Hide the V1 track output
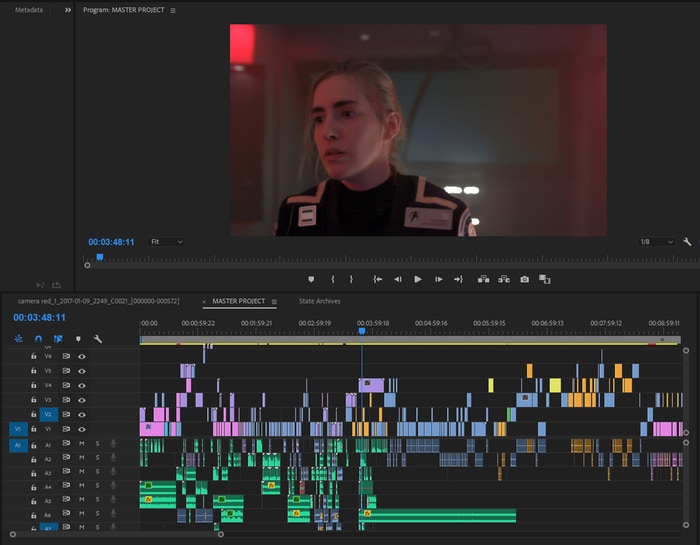 coord(82,429)
